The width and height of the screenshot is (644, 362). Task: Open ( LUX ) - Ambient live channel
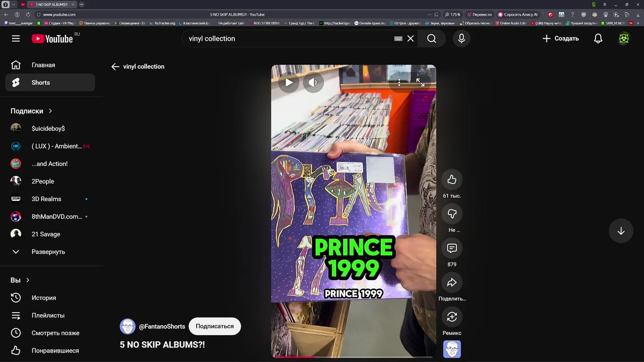point(50,146)
